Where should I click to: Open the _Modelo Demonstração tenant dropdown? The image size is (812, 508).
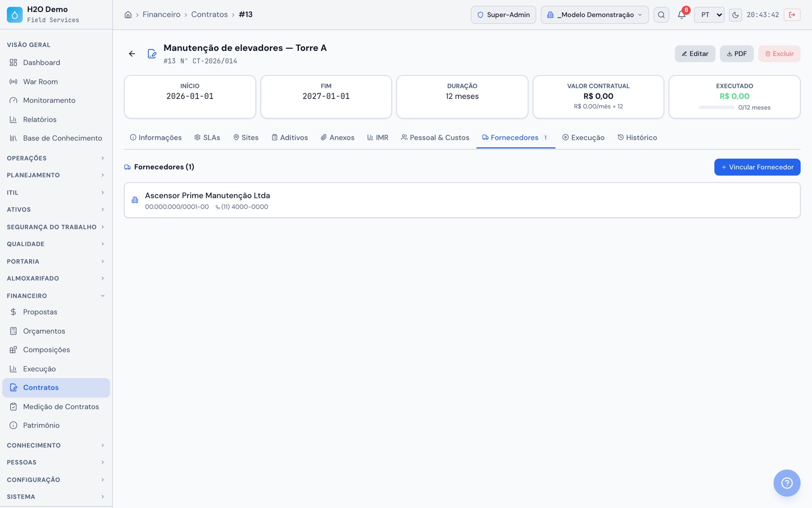(594, 15)
